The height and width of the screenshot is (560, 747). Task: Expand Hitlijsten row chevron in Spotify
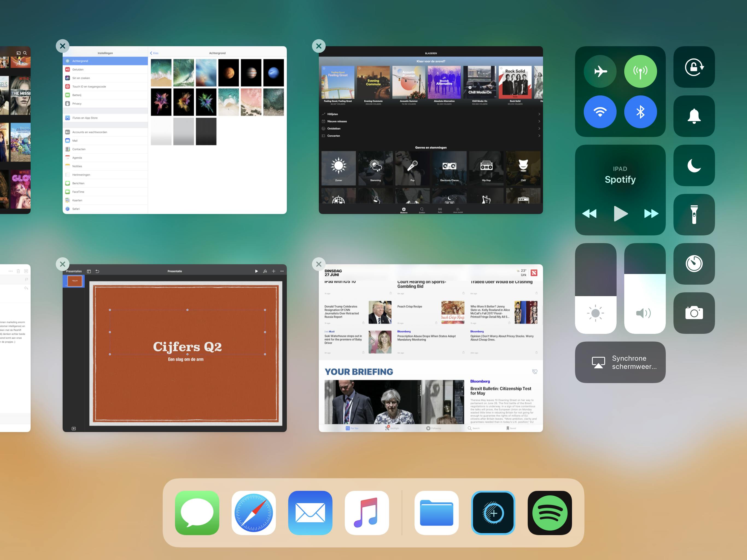click(539, 114)
